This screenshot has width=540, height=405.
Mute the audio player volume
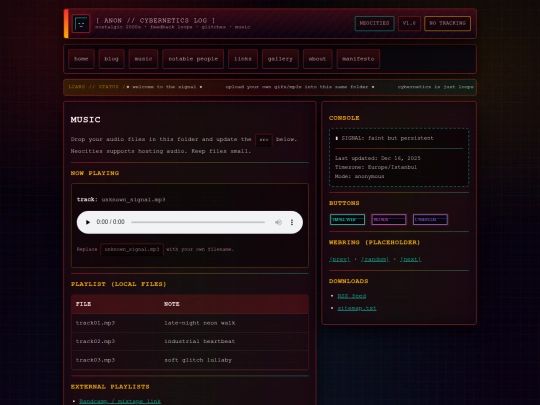click(x=278, y=222)
